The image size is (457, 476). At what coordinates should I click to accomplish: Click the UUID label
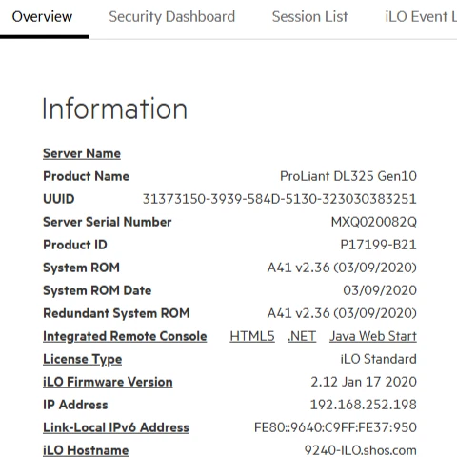pos(59,199)
